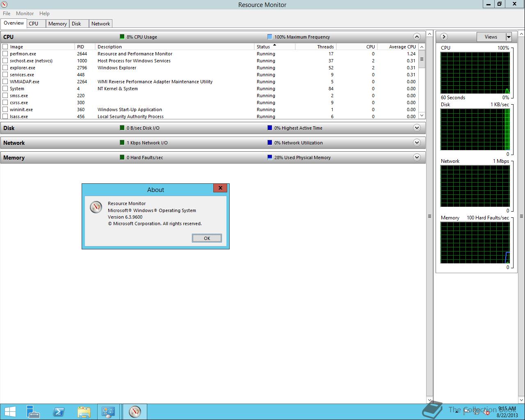
Task: Select the Overview tab
Action: click(14, 23)
